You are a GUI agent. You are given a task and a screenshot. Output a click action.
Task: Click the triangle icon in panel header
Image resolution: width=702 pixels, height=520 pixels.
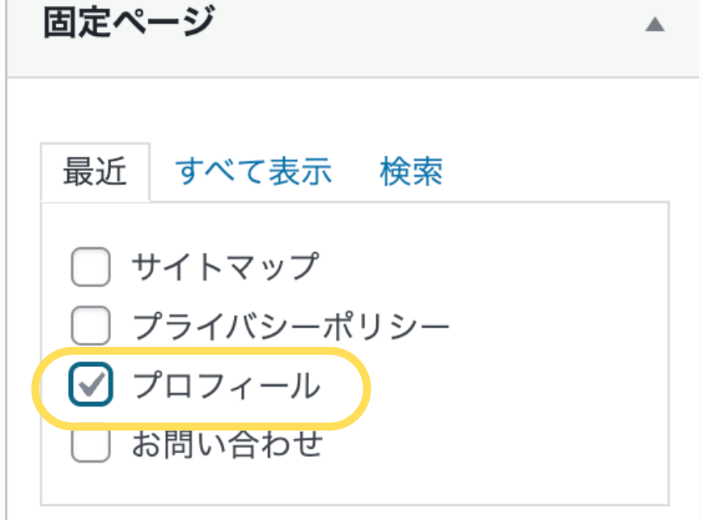[655, 25]
